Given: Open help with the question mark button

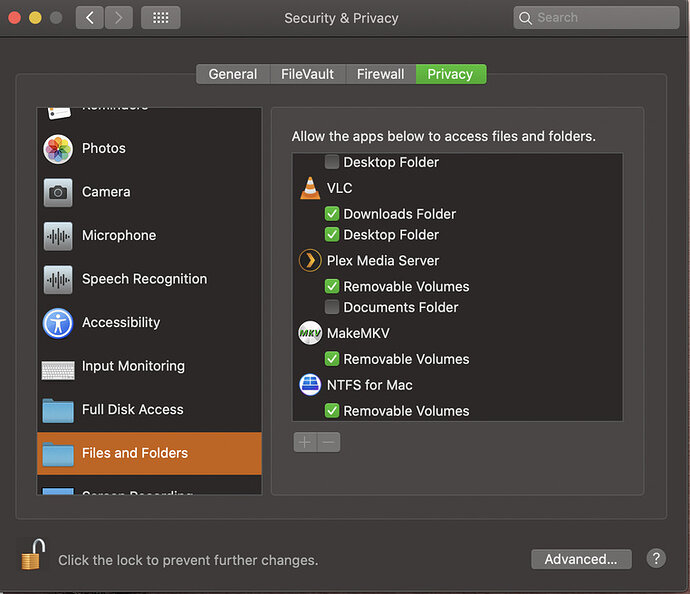Looking at the screenshot, I should pos(656,558).
